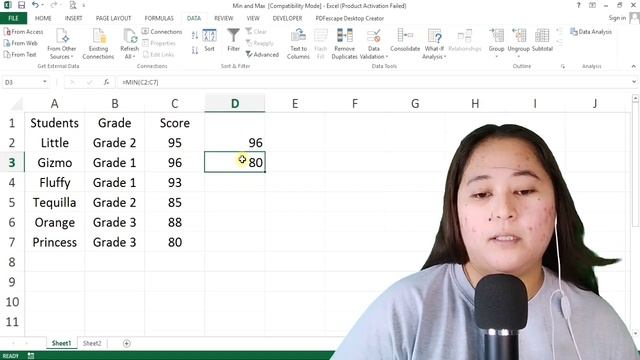
Task: Open From Other Sources menu
Action: (62, 44)
